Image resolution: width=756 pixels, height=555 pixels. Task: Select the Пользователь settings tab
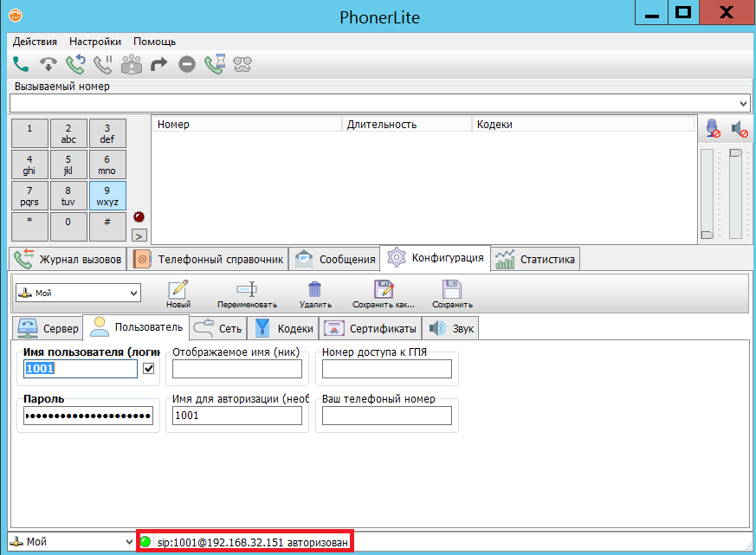[x=136, y=327]
